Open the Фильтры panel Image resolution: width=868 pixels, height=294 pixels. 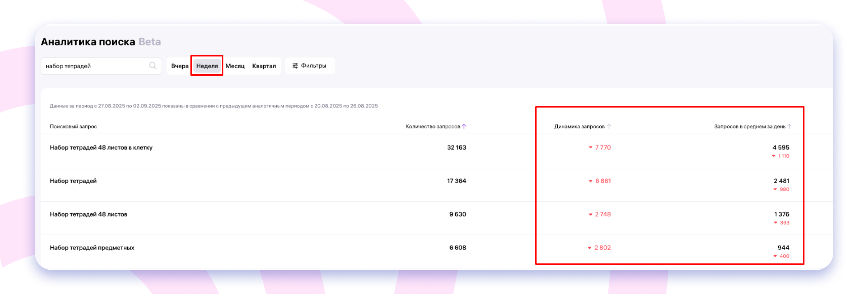click(310, 66)
